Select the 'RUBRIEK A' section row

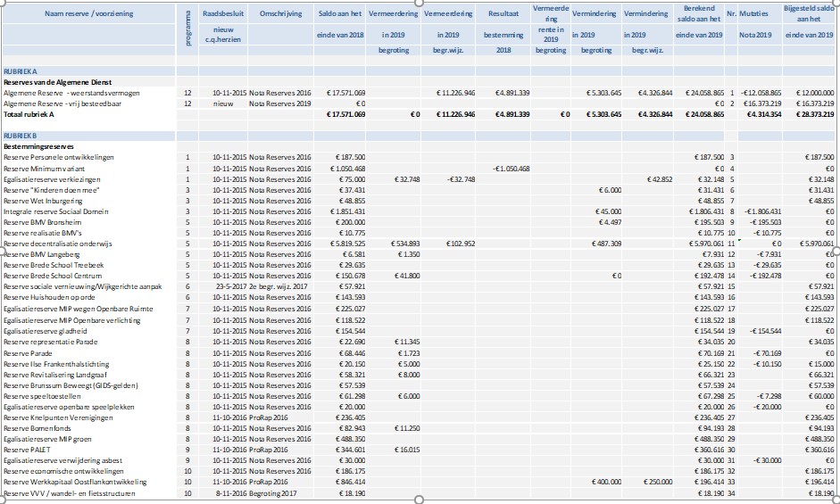pos(20,70)
